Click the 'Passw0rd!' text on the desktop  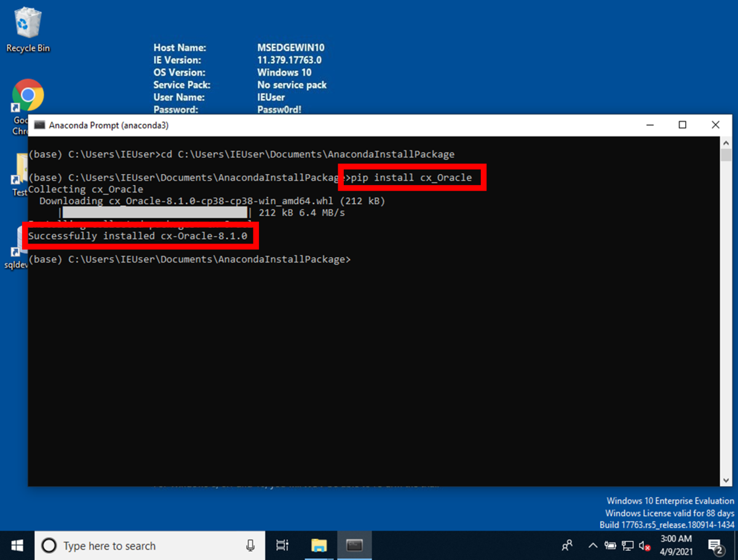pyautogui.click(x=279, y=109)
